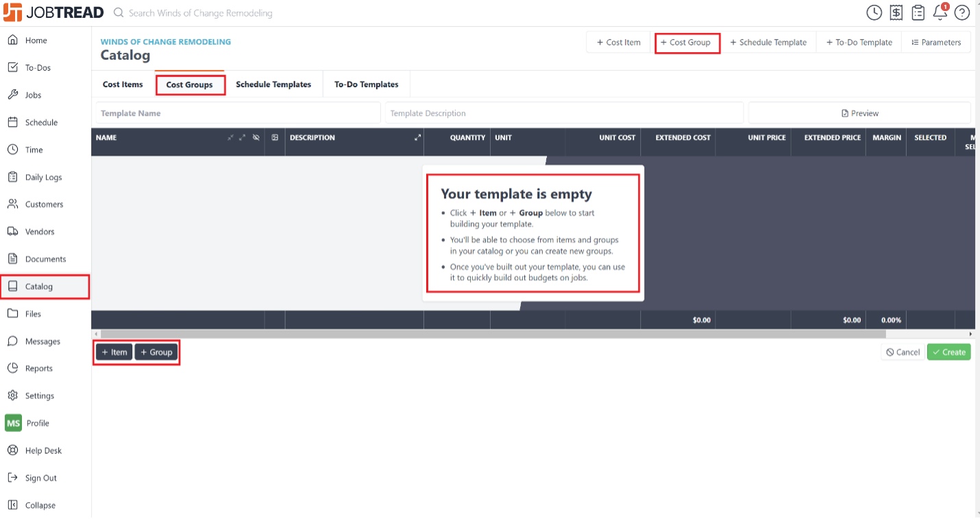Click the + To-Do Template button
The width and height of the screenshot is (980, 519).
pos(859,43)
